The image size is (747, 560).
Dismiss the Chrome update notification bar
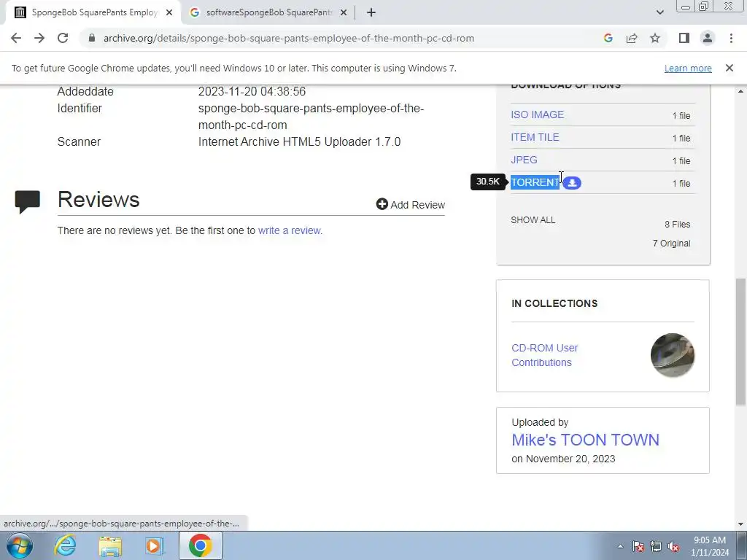(x=729, y=68)
